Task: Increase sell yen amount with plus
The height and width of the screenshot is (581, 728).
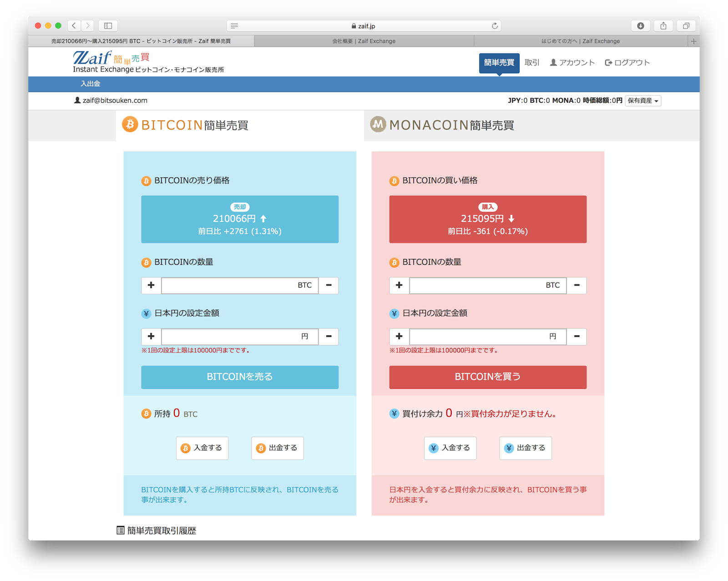Action: click(x=151, y=336)
